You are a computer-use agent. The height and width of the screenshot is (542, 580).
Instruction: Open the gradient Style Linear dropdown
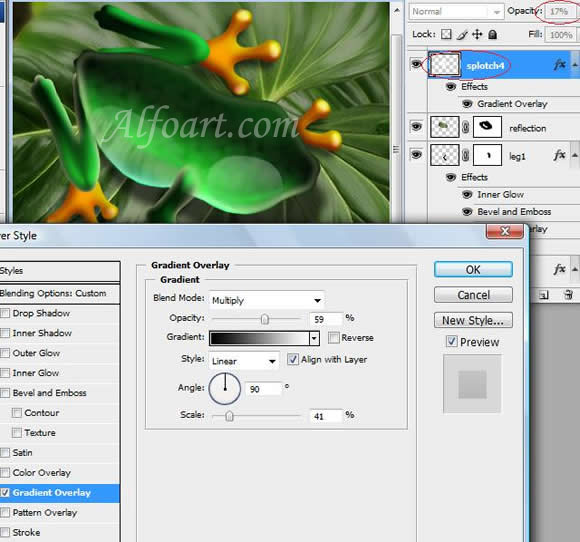244,361
